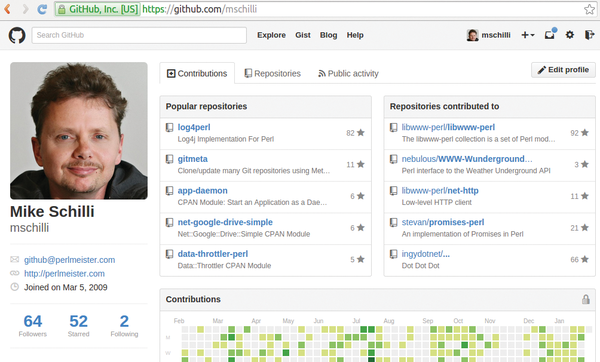
Task: Open account settings gear icon
Action: click(570, 35)
